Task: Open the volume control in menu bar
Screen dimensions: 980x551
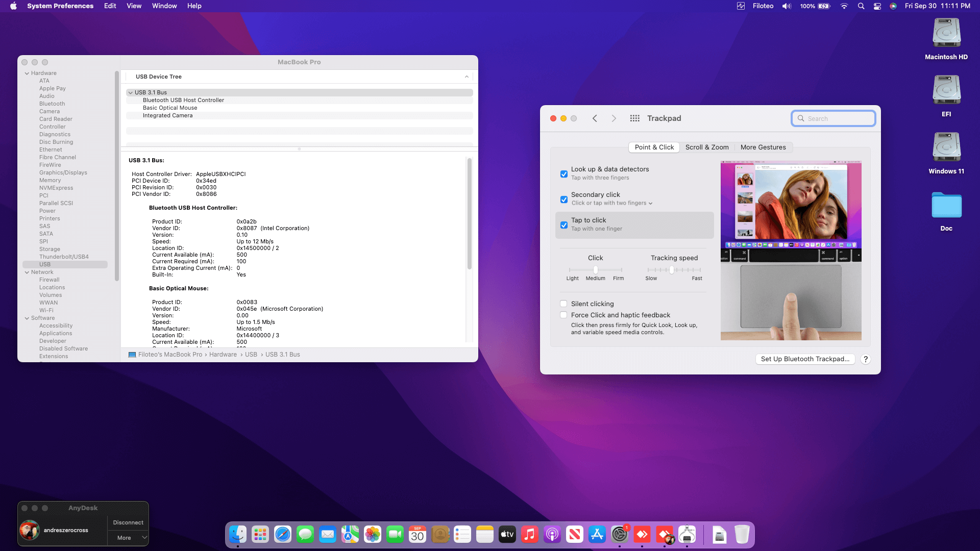Action: (x=787, y=6)
